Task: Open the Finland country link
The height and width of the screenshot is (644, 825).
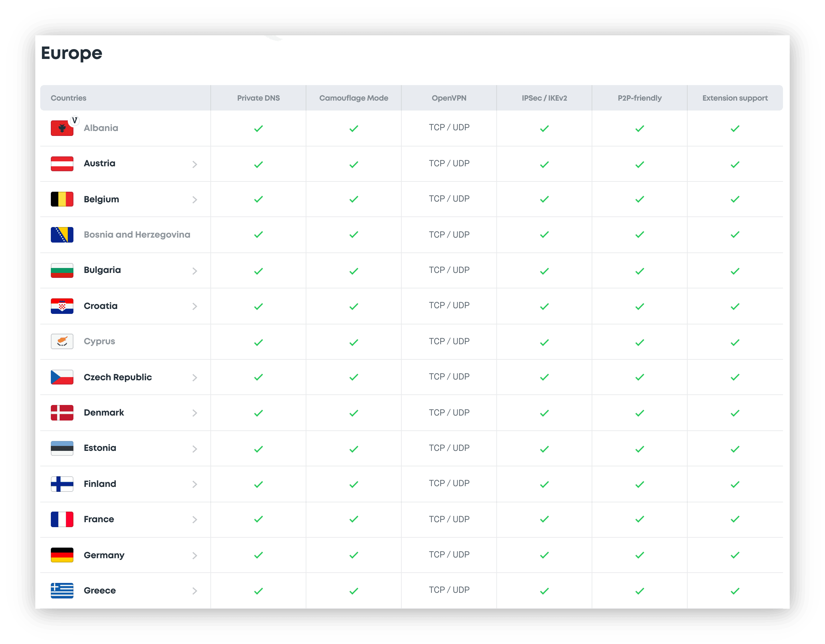Action: 100,484
